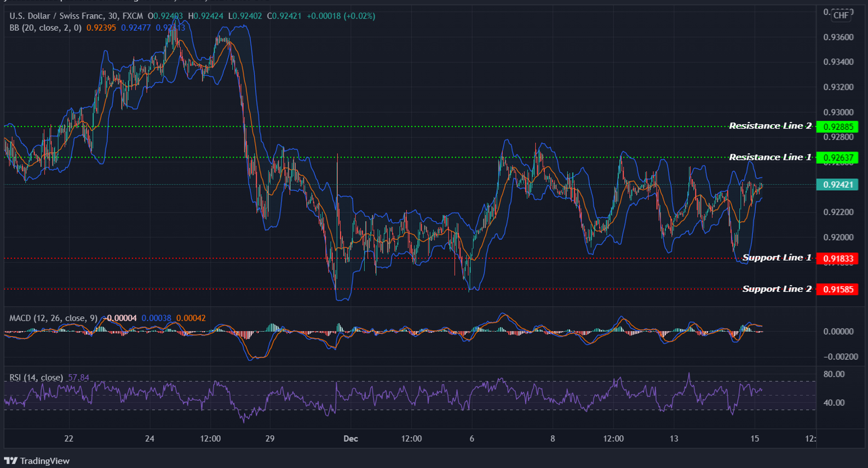Click the MACD (12, 26, close, 9) label
The image size is (868, 468).
tap(53, 318)
